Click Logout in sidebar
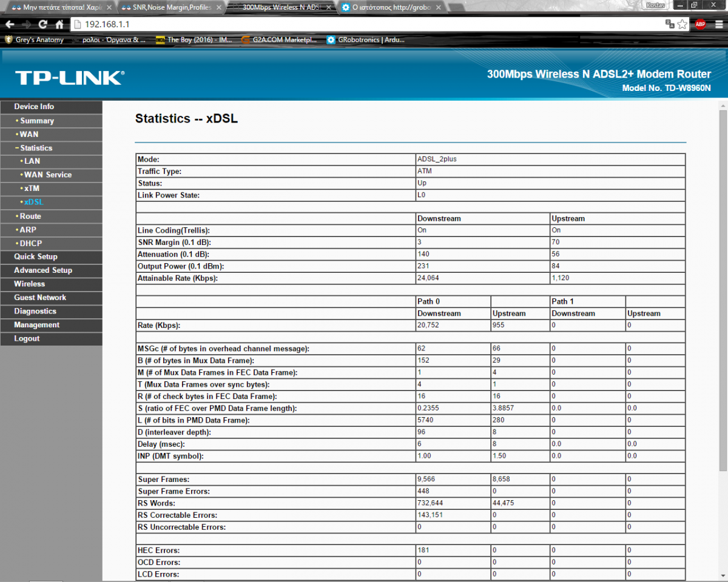 (x=51, y=338)
